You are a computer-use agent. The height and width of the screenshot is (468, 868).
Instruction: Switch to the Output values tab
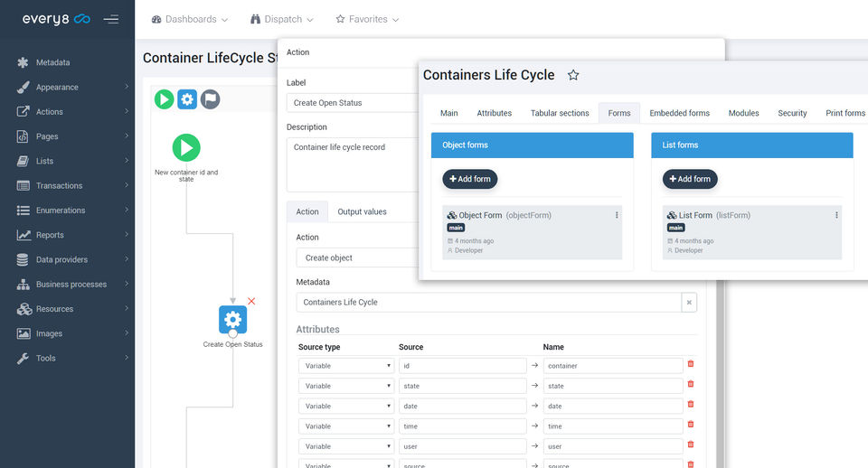[362, 212]
